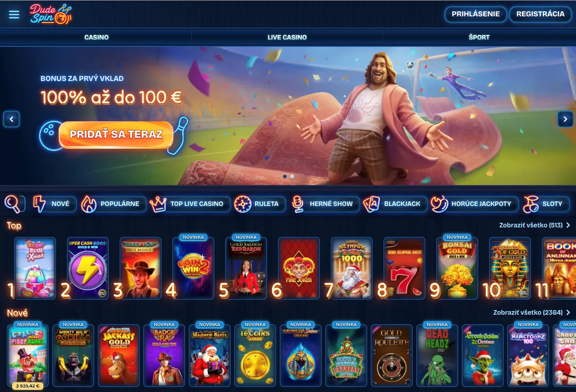Click the Pridať sa teraz button

(x=116, y=135)
